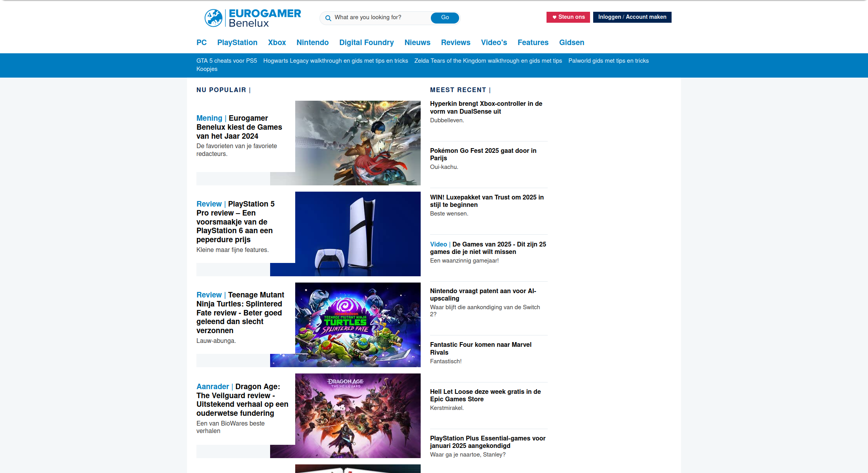
Task: Click Inloggen / Account maken
Action: pyautogui.click(x=632, y=17)
